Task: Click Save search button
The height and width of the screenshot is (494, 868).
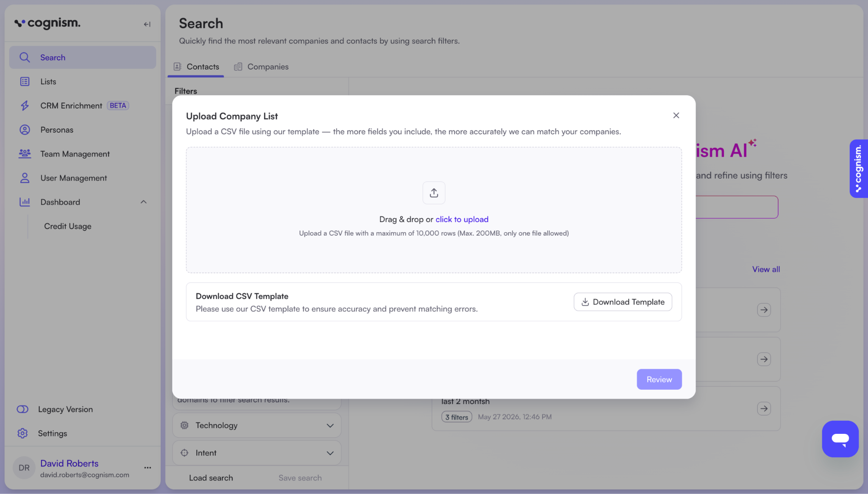Action: click(x=300, y=478)
